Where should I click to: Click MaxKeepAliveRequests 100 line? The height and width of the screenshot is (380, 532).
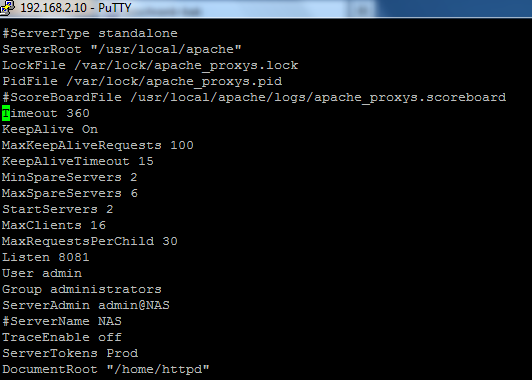click(98, 145)
